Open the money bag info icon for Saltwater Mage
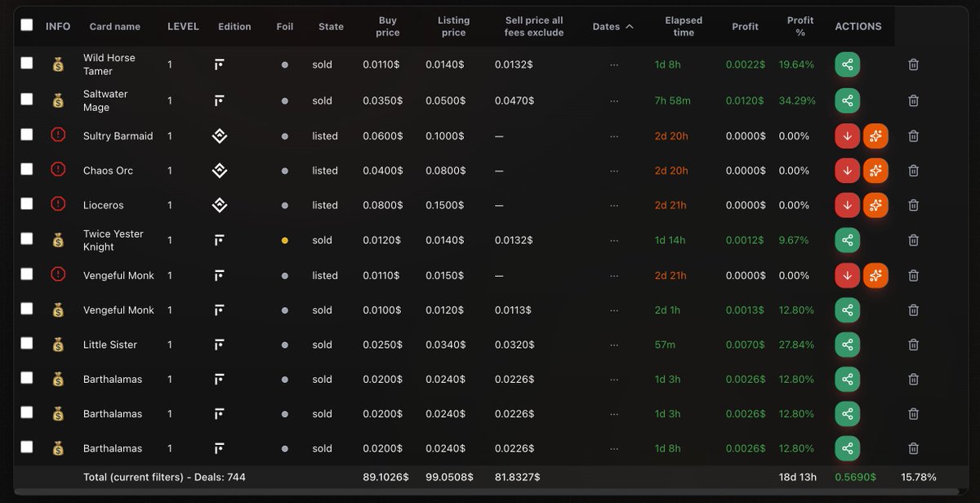980x503 pixels. pyautogui.click(x=57, y=100)
